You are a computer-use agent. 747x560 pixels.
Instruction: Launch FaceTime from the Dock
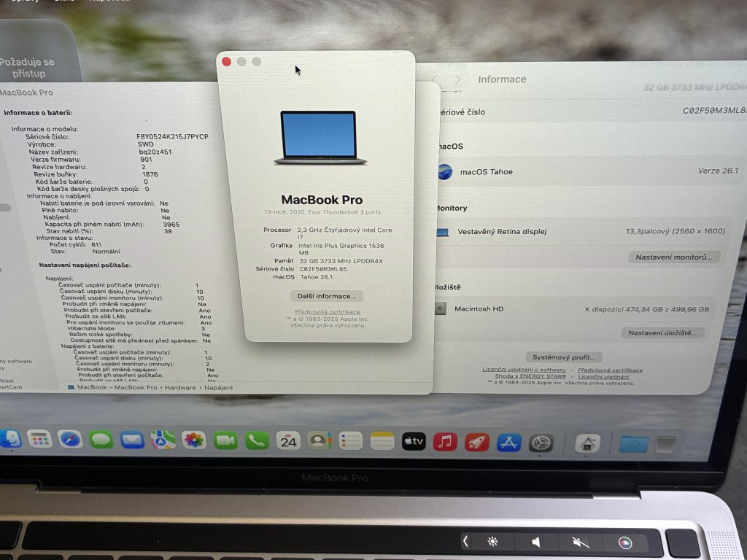tap(225, 441)
